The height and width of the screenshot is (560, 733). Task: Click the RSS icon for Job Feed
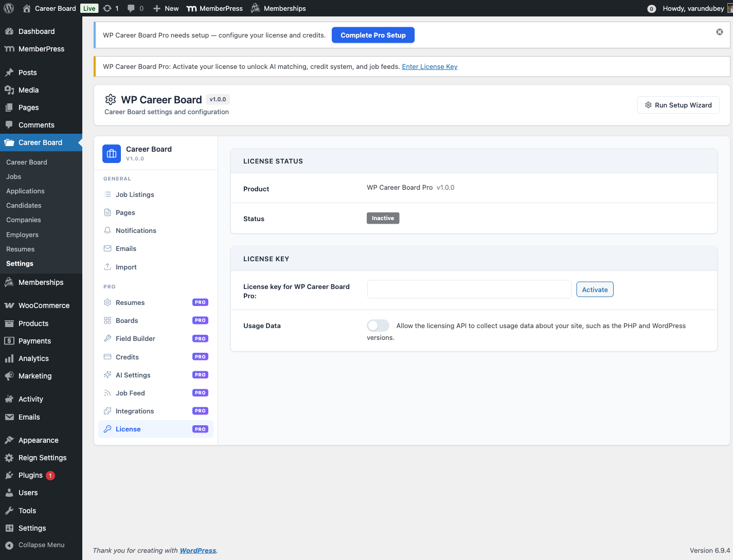(108, 393)
